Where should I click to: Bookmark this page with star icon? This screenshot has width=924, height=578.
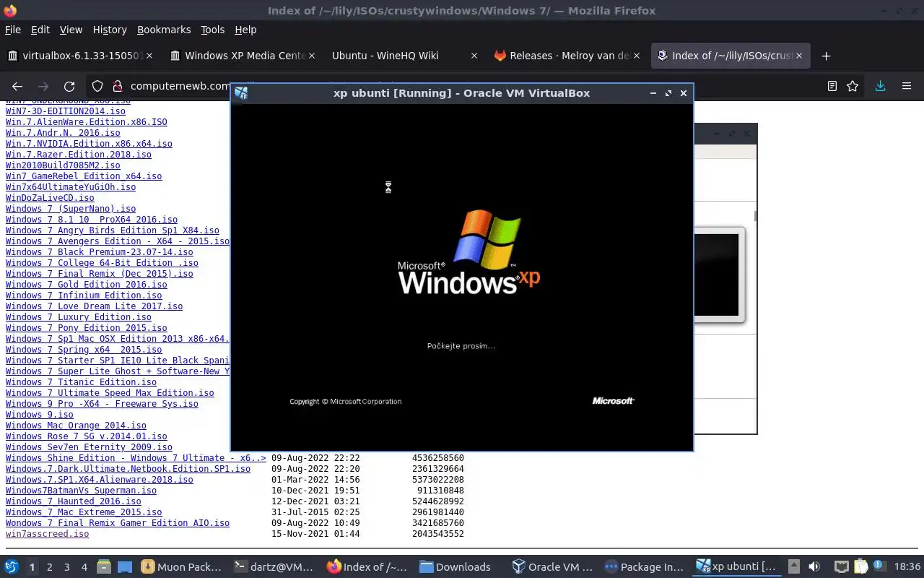pos(853,86)
